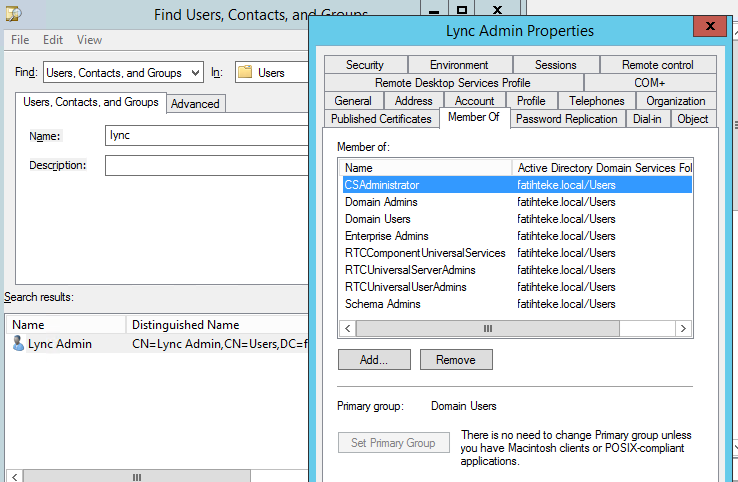Open the Dial-in tab
The height and width of the screenshot is (482, 738).
(647, 119)
